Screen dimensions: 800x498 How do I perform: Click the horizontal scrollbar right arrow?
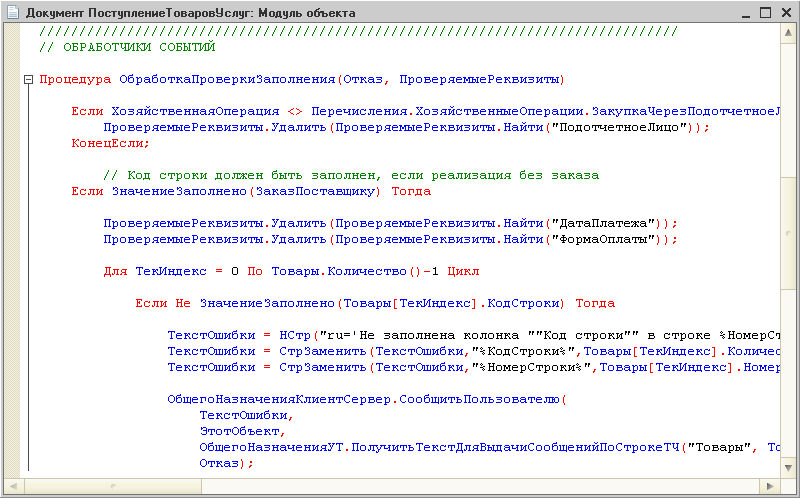pyautogui.click(x=770, y=486)
